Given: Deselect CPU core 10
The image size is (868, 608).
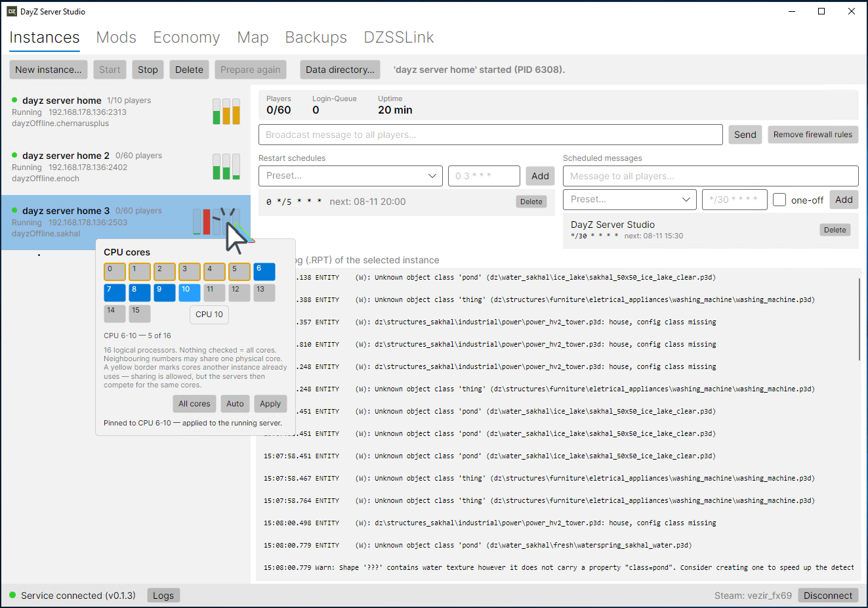Looking at the screenshot, I should [190, 293].
